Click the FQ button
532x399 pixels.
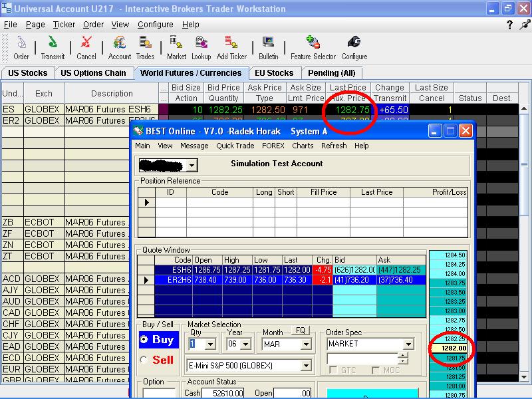coord(300,331)
